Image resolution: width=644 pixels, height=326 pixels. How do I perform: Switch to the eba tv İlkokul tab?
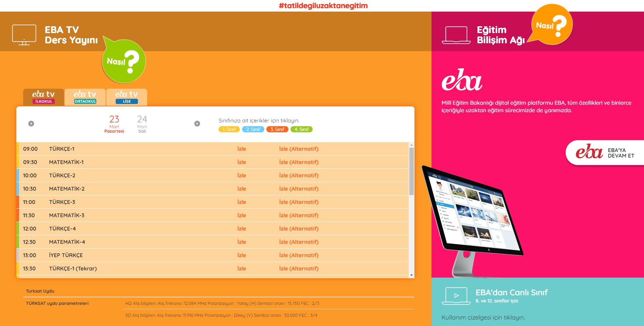(44, 97)
